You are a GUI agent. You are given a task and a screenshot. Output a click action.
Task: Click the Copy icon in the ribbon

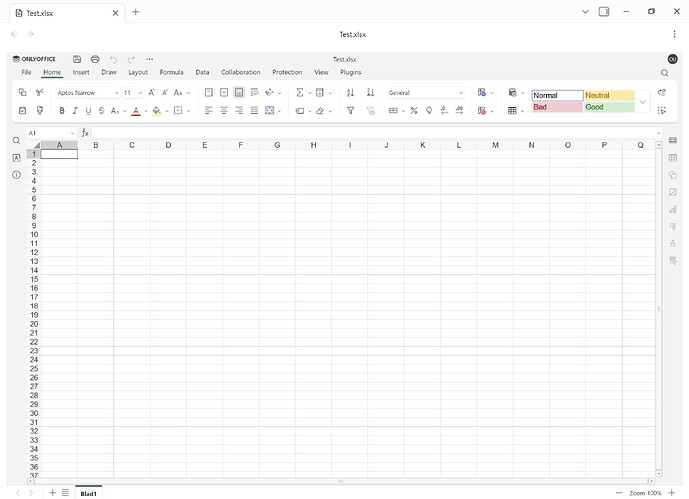pos(22,92)
